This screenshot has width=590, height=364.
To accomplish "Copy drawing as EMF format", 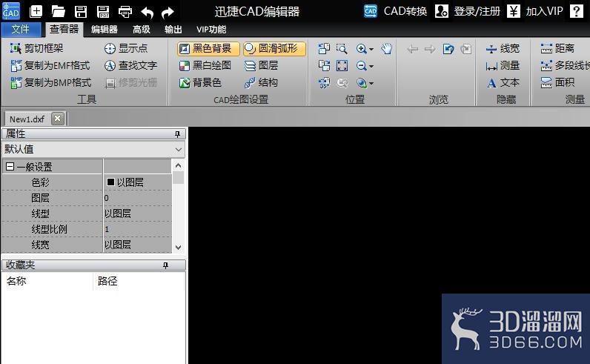I will coord(50,65).
